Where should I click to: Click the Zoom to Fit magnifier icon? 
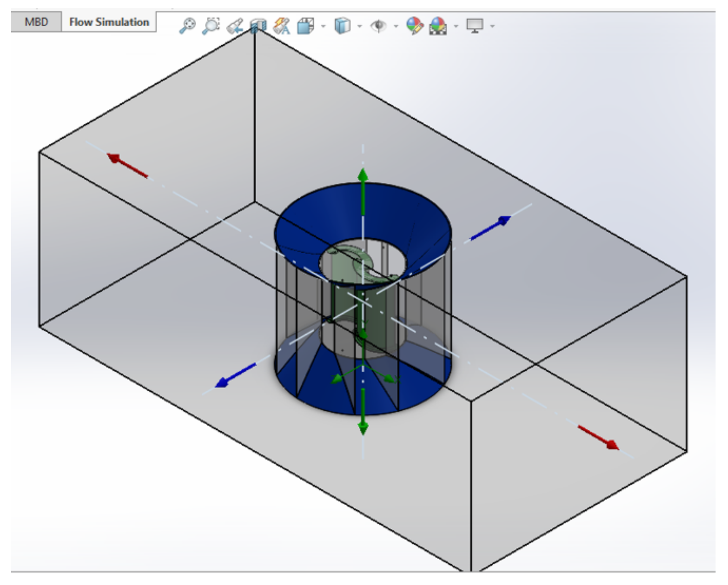(187, 25)
